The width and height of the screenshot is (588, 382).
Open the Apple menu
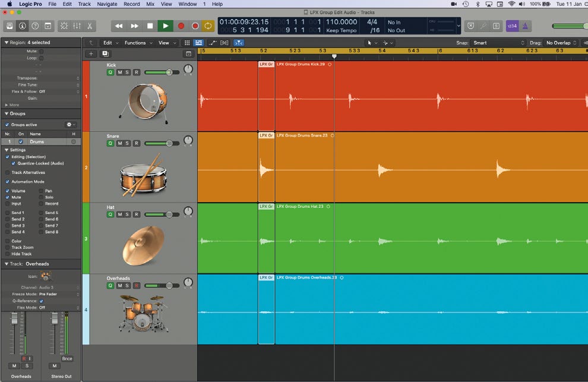(x=10, y=4)
